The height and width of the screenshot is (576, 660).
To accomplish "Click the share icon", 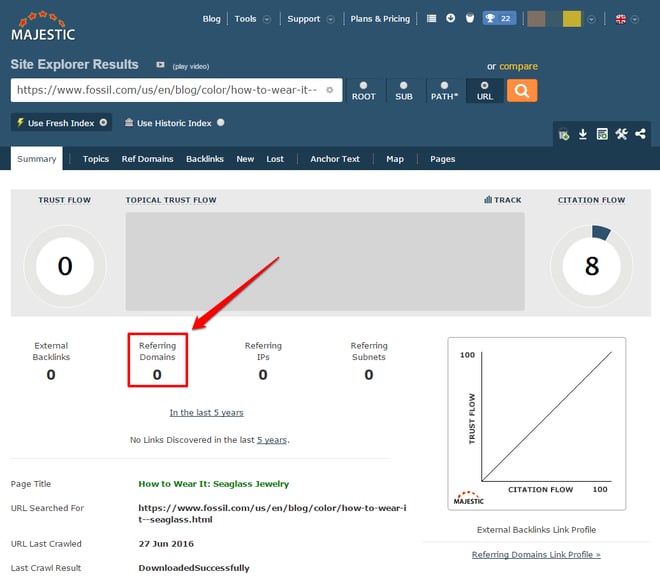I will point(640,134).
